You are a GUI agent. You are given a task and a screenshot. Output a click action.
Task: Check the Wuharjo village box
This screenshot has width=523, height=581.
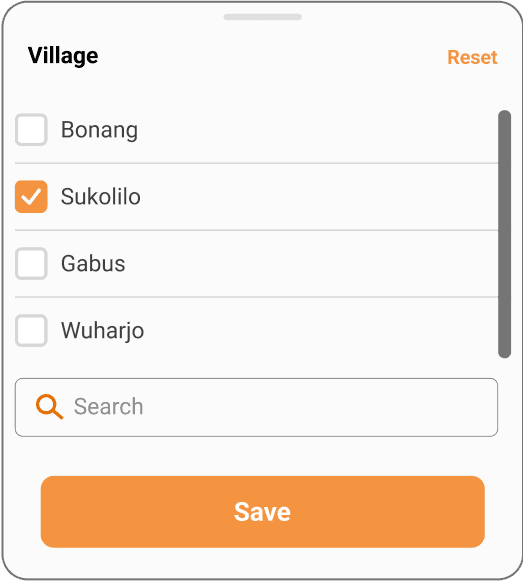point(31,331)
